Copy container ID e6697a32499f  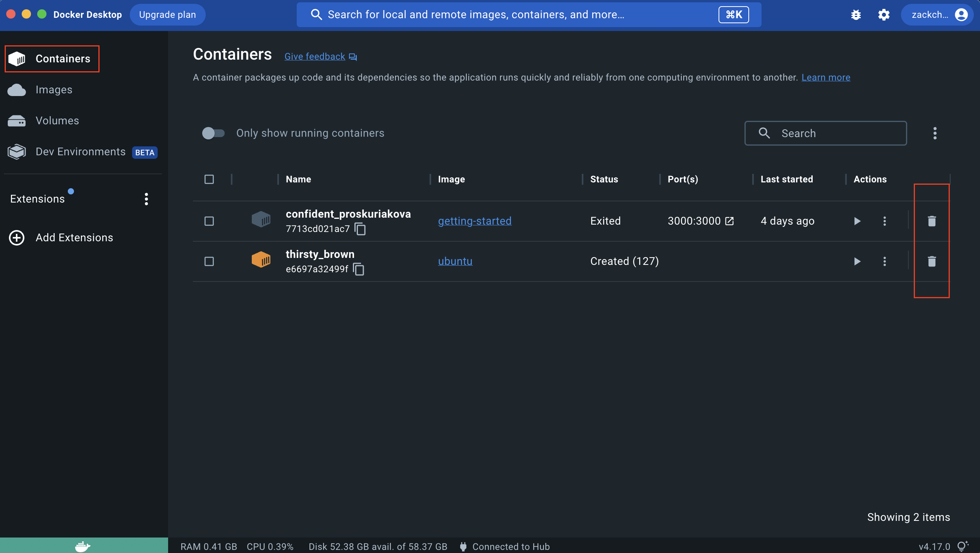(359, 269)
